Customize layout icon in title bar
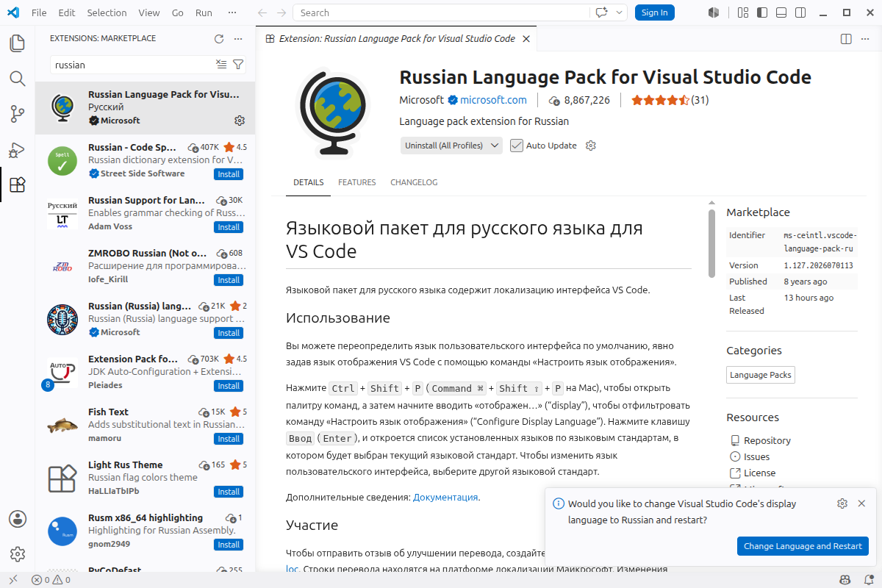Image resolution: width=882 pixels, height=588 pixels. pos(742,12)
